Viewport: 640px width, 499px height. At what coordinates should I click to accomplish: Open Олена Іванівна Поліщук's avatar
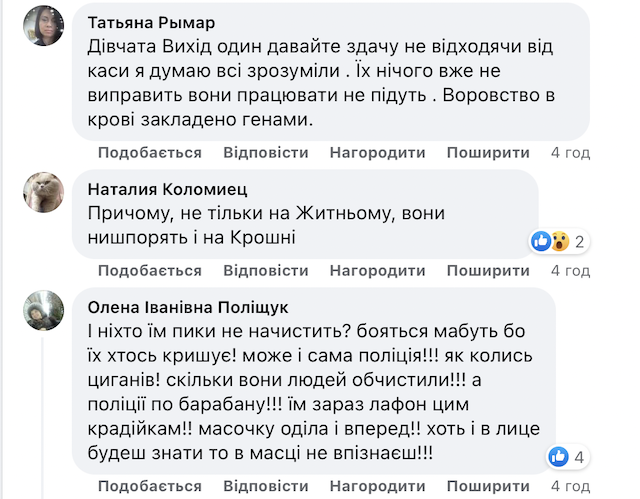point(44,310)
